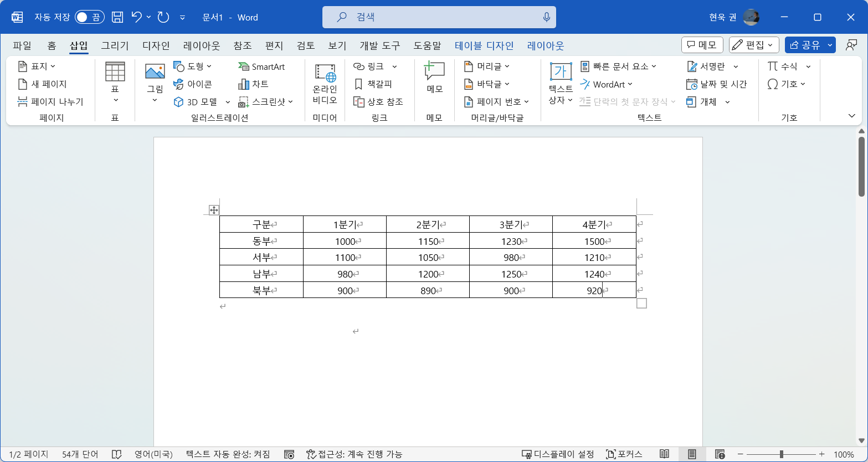Click the 3분기 column header cell
Screen dimensions: 868x462
511,224
